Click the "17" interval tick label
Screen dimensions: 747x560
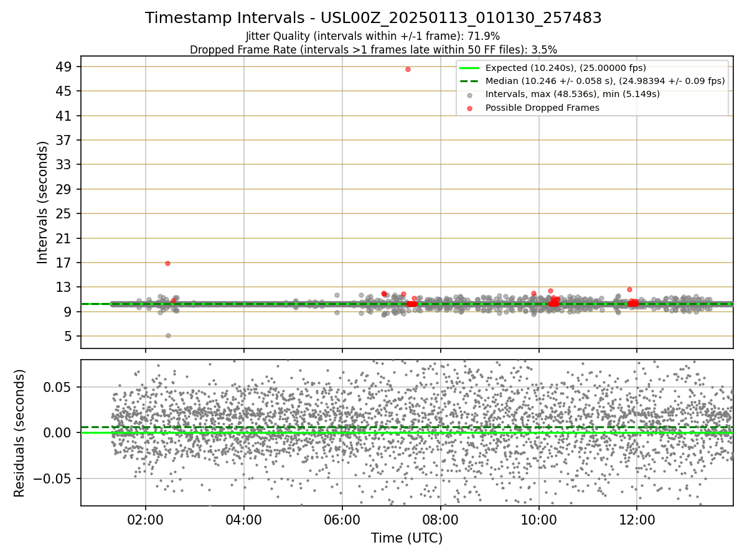click(x=65, y=263)
